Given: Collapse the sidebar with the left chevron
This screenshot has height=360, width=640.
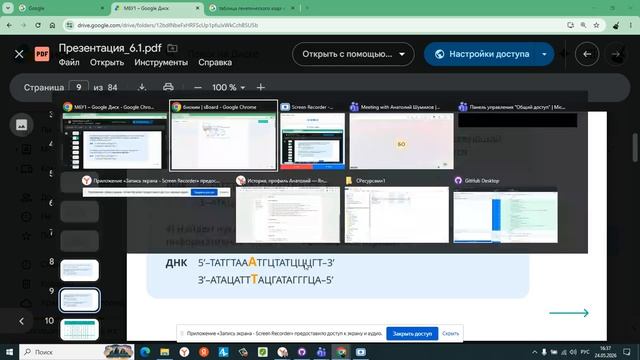Looking at the screenshot, I should tap(21, 322).
